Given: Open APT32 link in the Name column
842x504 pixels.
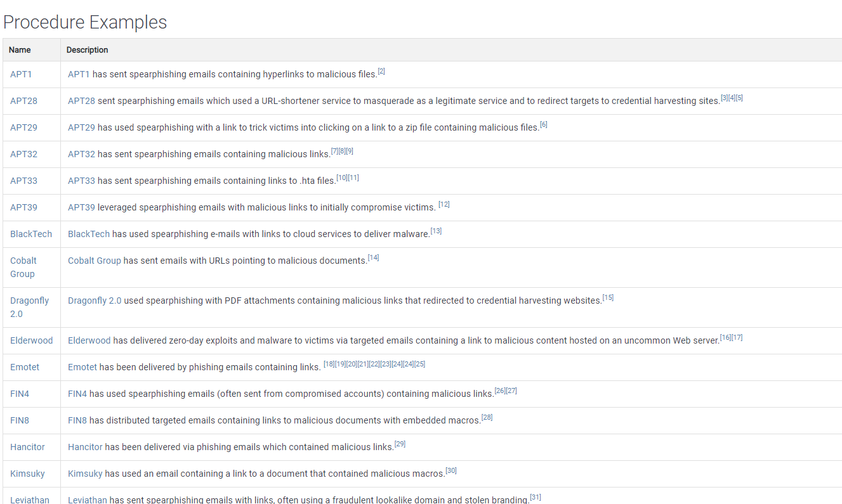Looking at the screenshot, I should pos(23,154).
